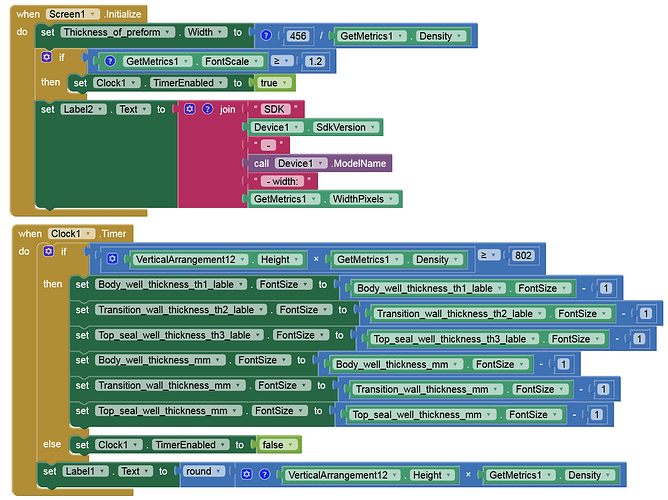Open the round math function dropdown
The image size is (668, 500).
point(203,471)
